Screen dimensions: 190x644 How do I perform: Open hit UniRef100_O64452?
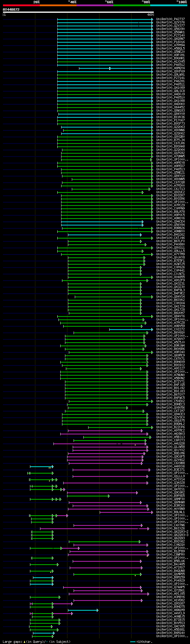click(170, 107)
